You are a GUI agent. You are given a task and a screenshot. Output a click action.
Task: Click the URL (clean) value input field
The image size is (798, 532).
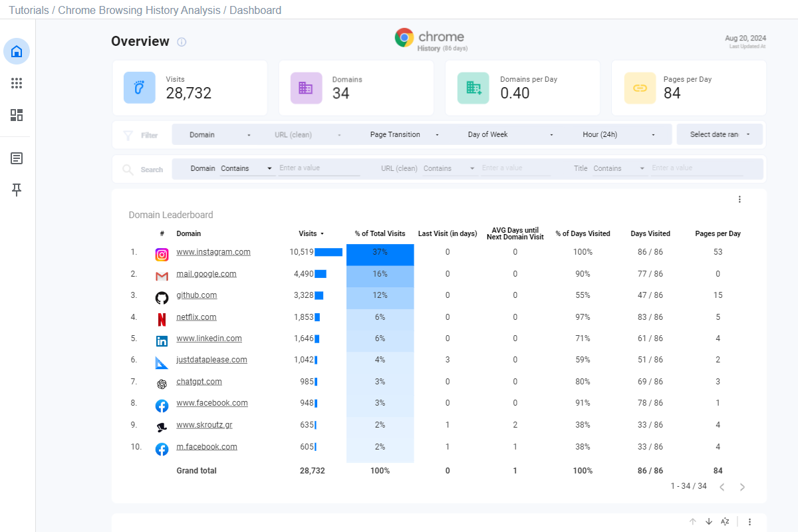point(515,168)
